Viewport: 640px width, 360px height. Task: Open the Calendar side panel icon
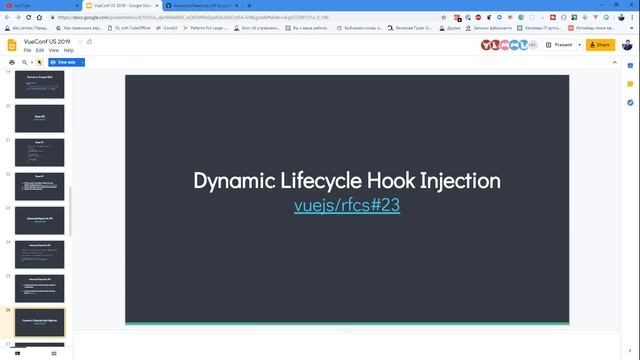[x=630, y=66]
